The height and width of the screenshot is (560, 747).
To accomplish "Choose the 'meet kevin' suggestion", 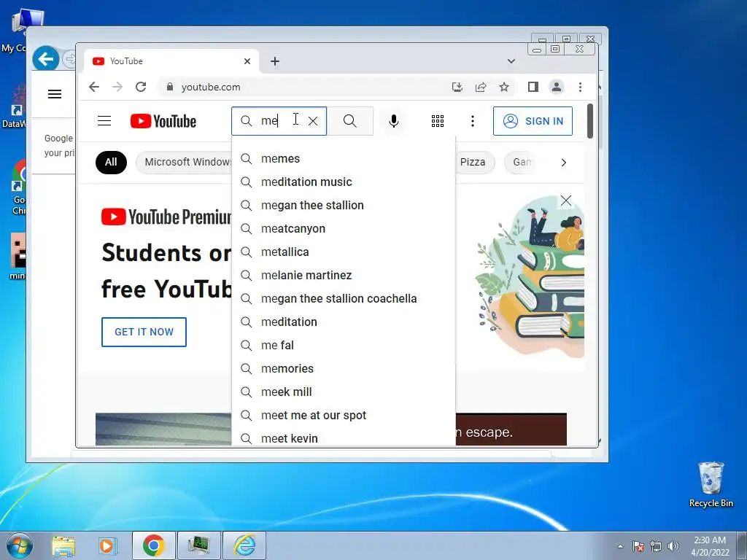I will 344,438.
